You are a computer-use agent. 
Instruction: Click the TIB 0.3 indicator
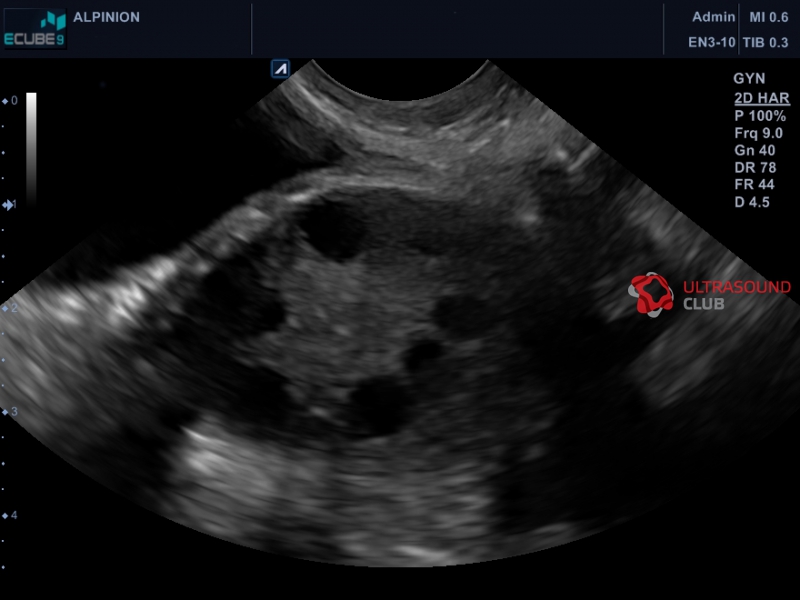765,42
